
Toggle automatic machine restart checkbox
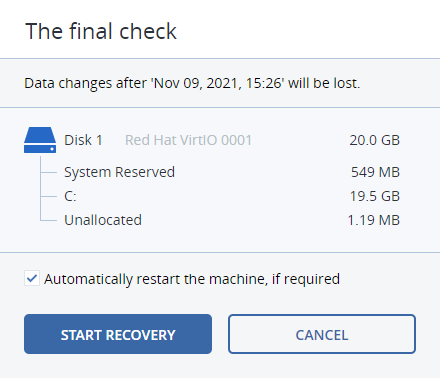click(32, 278)
